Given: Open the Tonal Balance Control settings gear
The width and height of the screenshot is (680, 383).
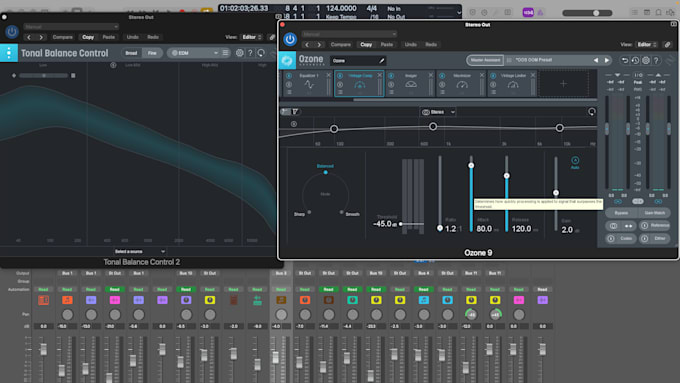Looking at the screenshot, I should (239, 53).
